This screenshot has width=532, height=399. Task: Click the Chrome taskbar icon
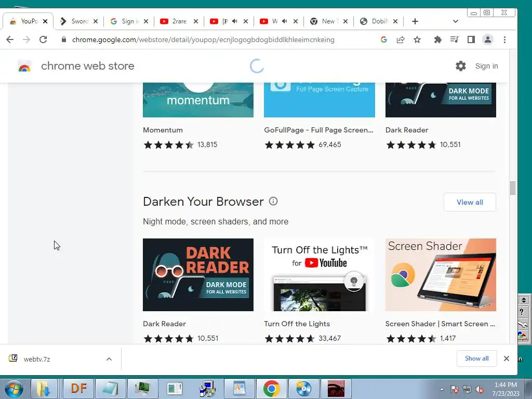[x=271, y=389]
